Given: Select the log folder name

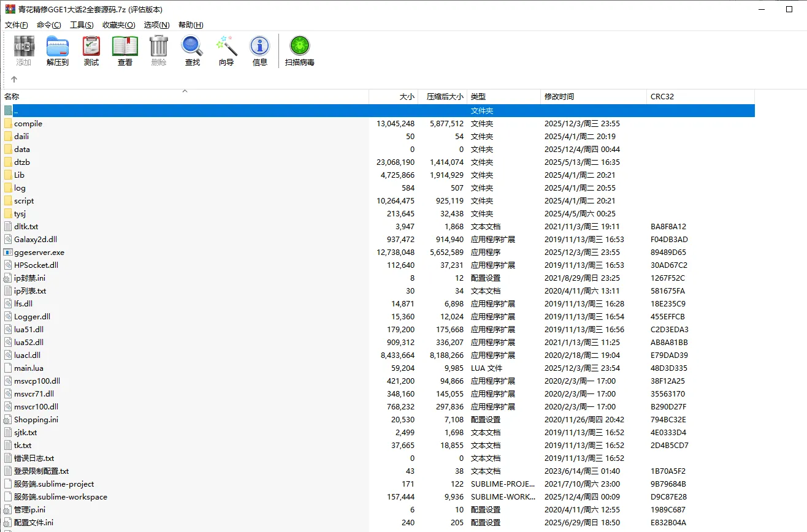Looking at the screenshot, I should coord(20,188).
